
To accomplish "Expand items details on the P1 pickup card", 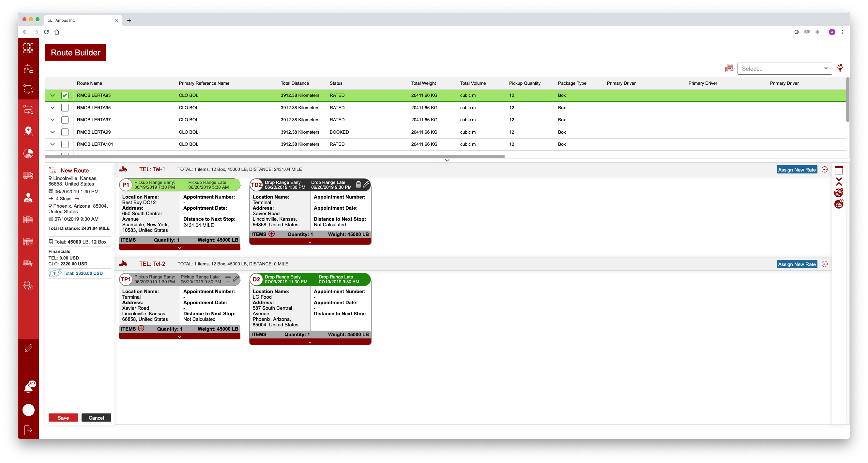I will (x=180, y=247).
